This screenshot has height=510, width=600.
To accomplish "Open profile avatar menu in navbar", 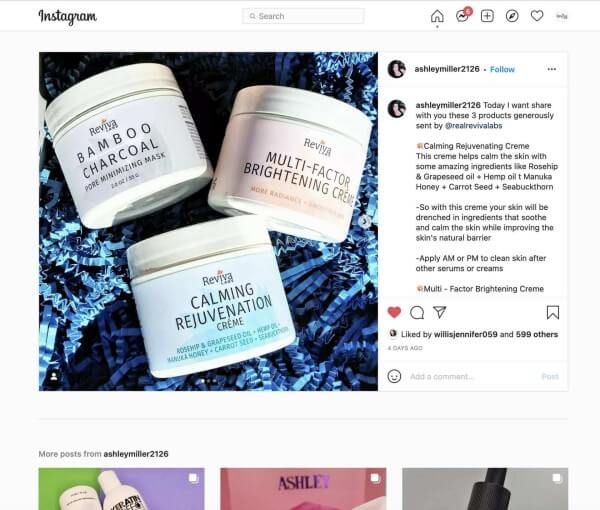I will coord(562,16).
